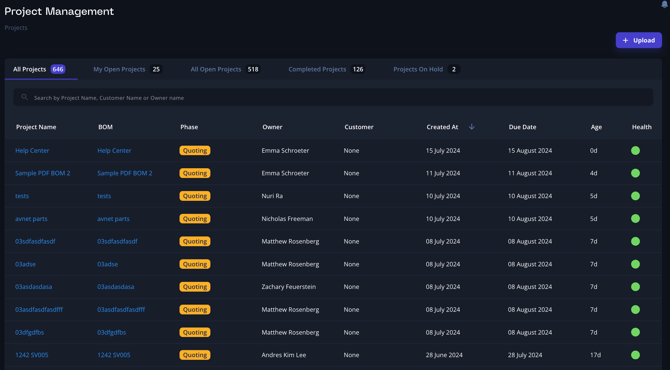Focus the project search field
Viewport: 670px width, 370px height.
point(333,97)
